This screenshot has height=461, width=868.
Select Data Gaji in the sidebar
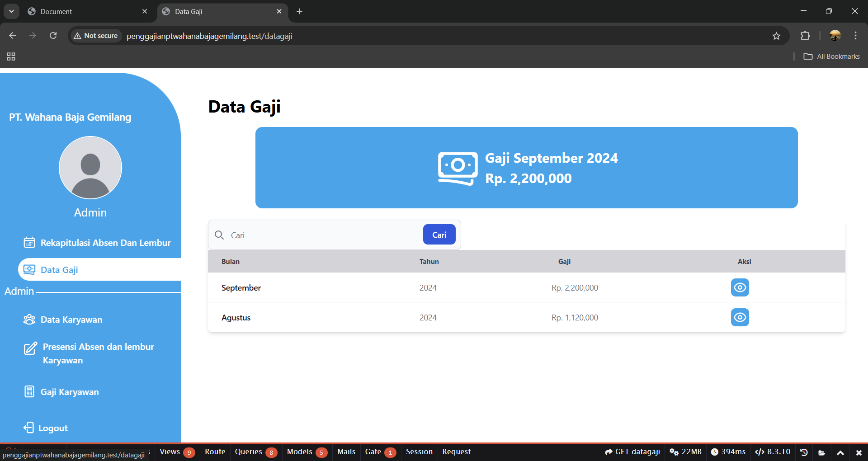[99, 270]
